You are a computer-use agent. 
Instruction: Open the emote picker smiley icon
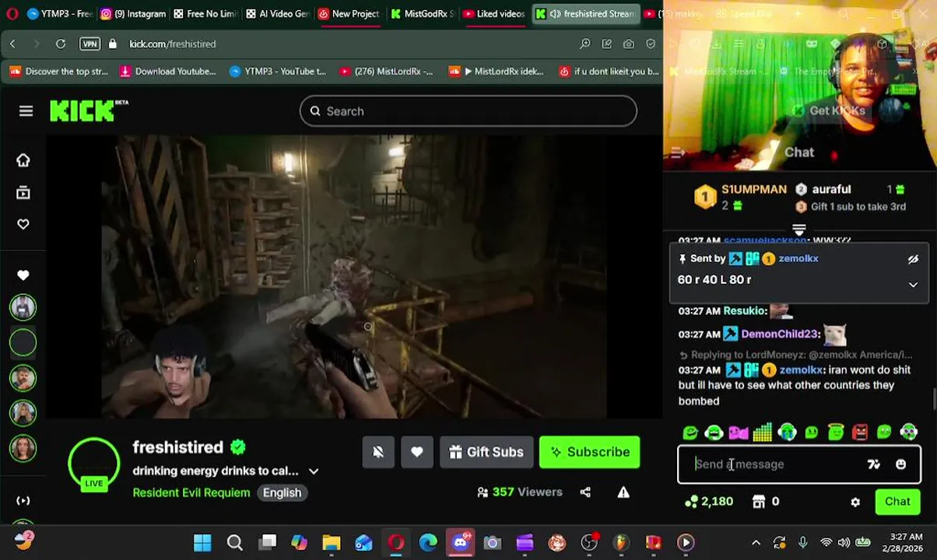pos(900,464)
